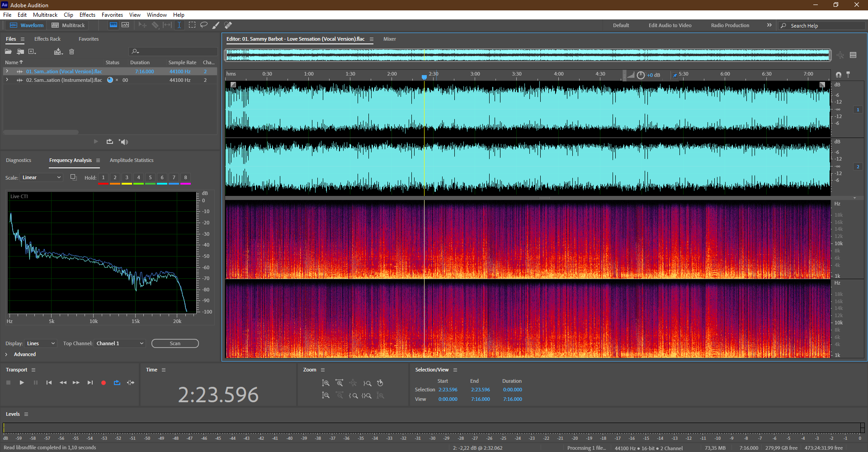The width and height of the screenshot is (868, 452).
Task: Switch to the Mixer tab
Action: [x=390, y=39]
